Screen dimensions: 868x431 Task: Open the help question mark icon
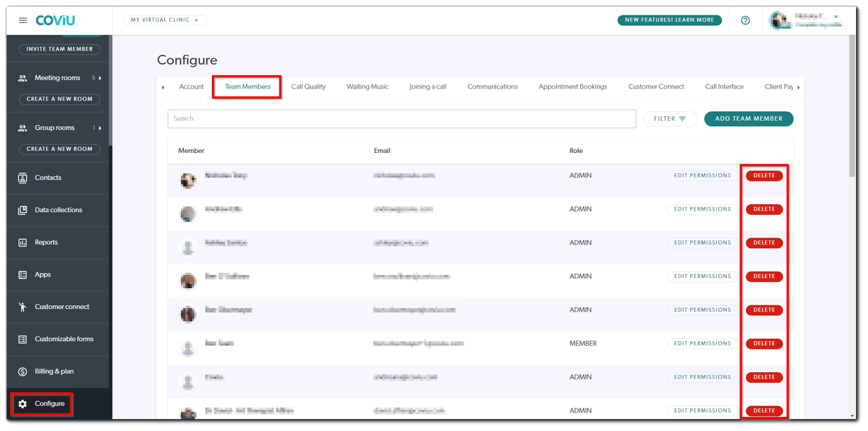pos(745,20)
